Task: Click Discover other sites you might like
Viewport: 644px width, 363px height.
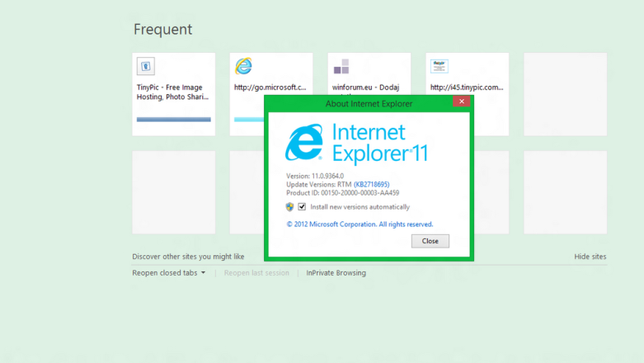Action: 188,257
